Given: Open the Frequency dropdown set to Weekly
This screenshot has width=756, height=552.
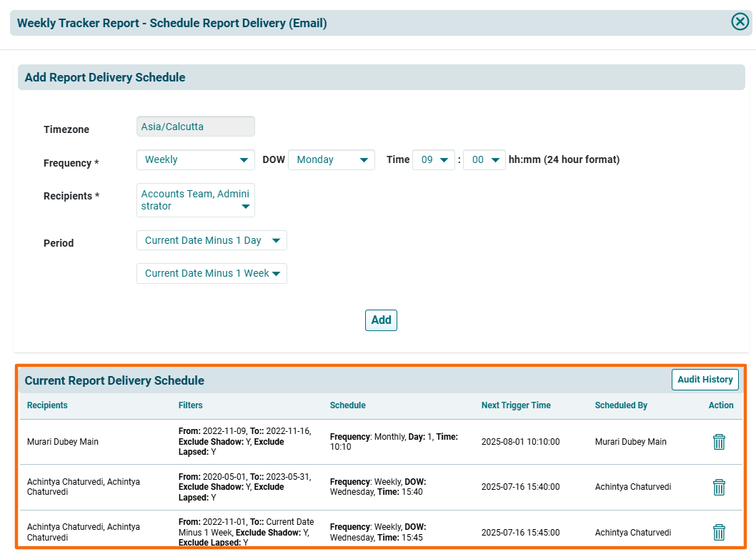Looking at the screenshot, I should (x=195, y=160).
